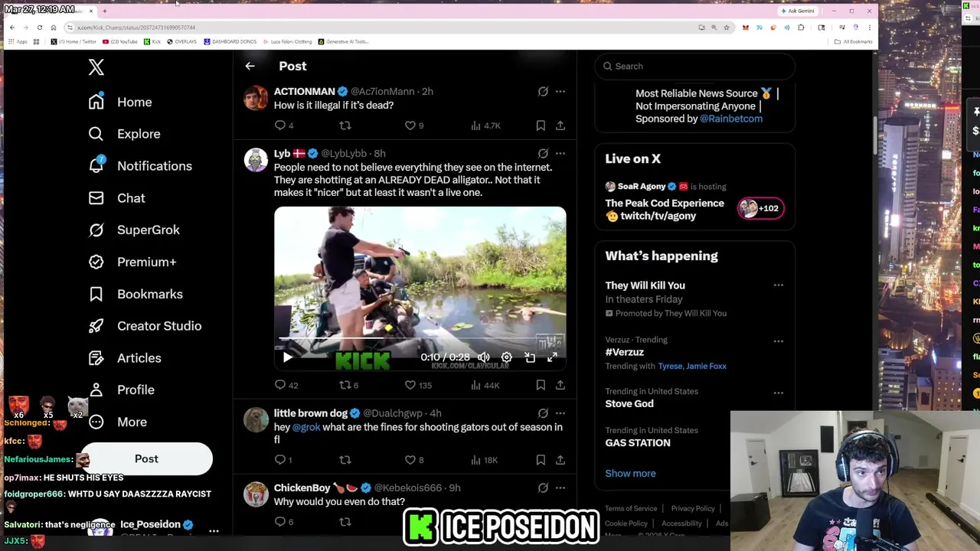Open options for They Will Kill You
The width and height of the screenshot is (980, 551).
[x=778, y=285]
